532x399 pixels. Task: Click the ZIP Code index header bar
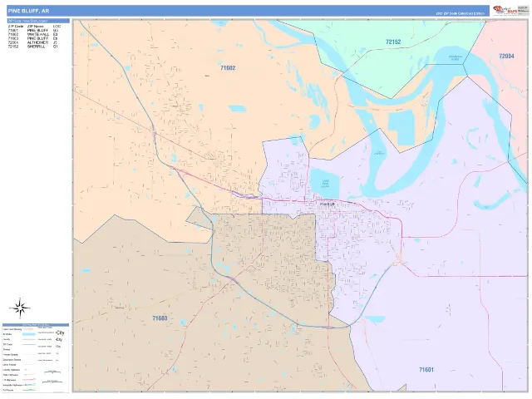click(x=38, y=21)
